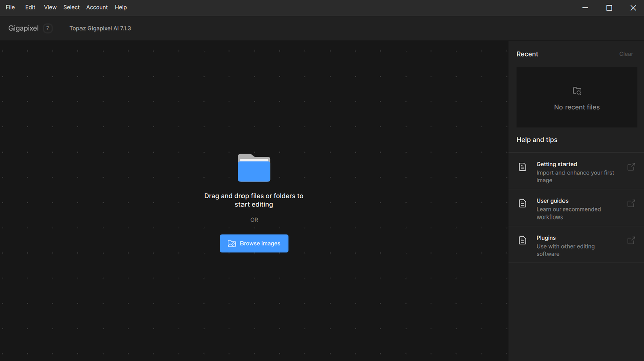Viewport: 644px width, 361px height.
Task: Open the Account menu
Action: [97, 7]
